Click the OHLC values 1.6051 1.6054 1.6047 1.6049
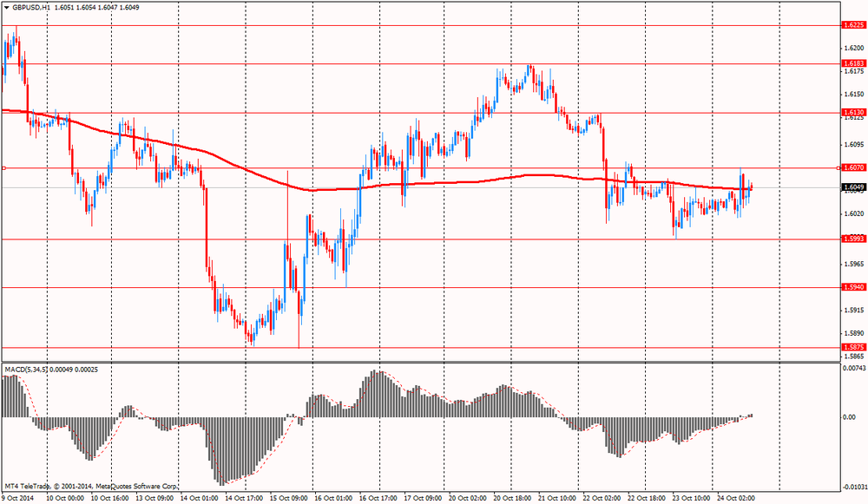This screenshot has width=868, height=504. [97, 8]
